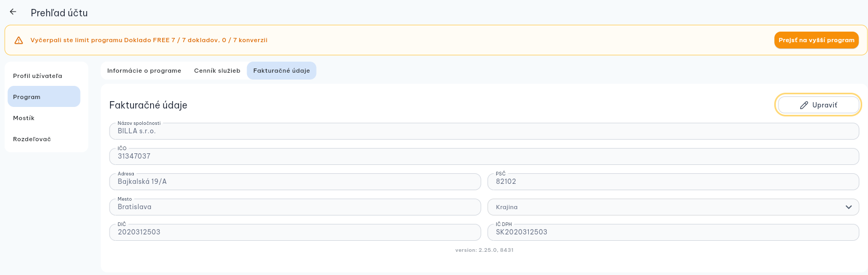Viewport: 868px width, 275px height.
Task: Click the warning triangle icon in banner
Action: pos(18,40)
